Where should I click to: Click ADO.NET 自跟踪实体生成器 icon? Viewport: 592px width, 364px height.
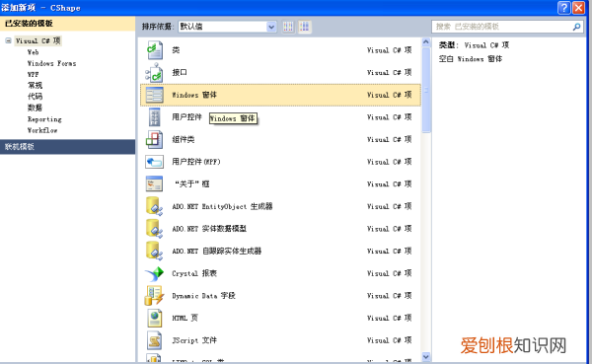155,251
